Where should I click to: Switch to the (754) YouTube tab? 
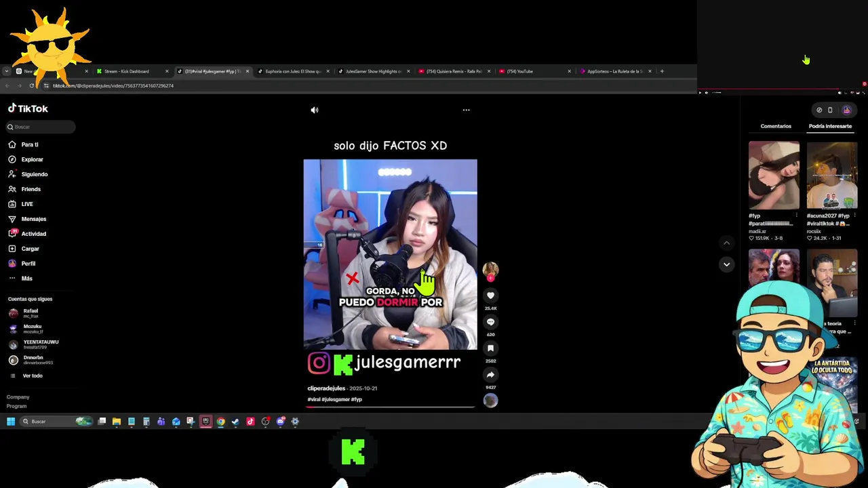534,71
